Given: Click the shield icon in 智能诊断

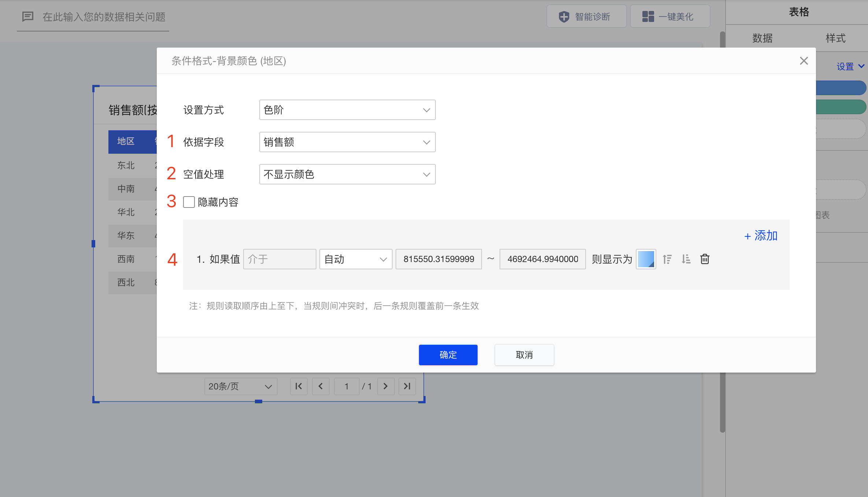Looking at the screenshot, I should point(564,16).
